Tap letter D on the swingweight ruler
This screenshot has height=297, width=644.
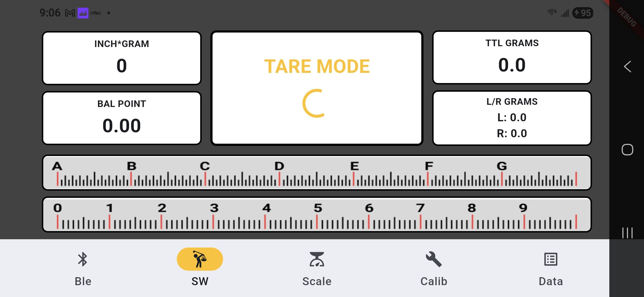tap(279, 166)
